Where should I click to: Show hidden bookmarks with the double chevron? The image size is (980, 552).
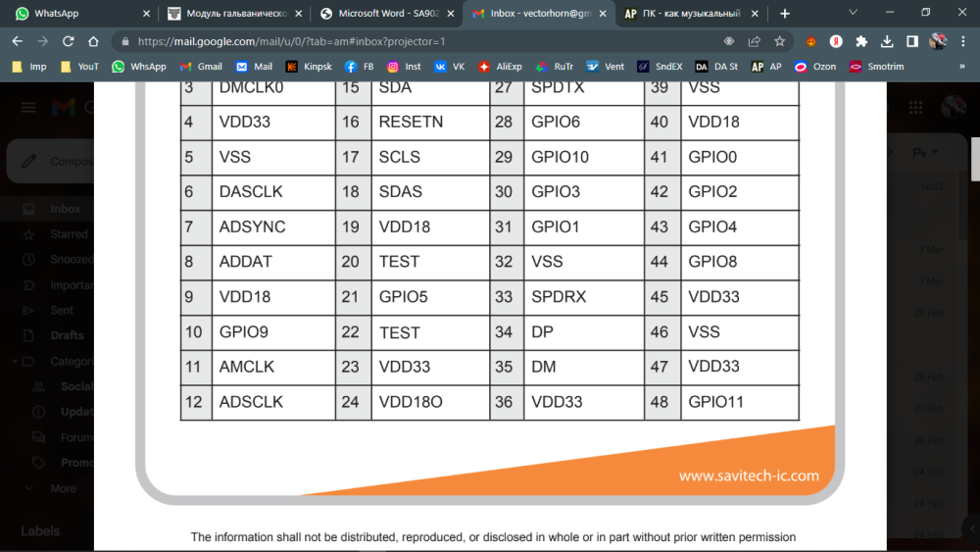click(x=961, y=67)
